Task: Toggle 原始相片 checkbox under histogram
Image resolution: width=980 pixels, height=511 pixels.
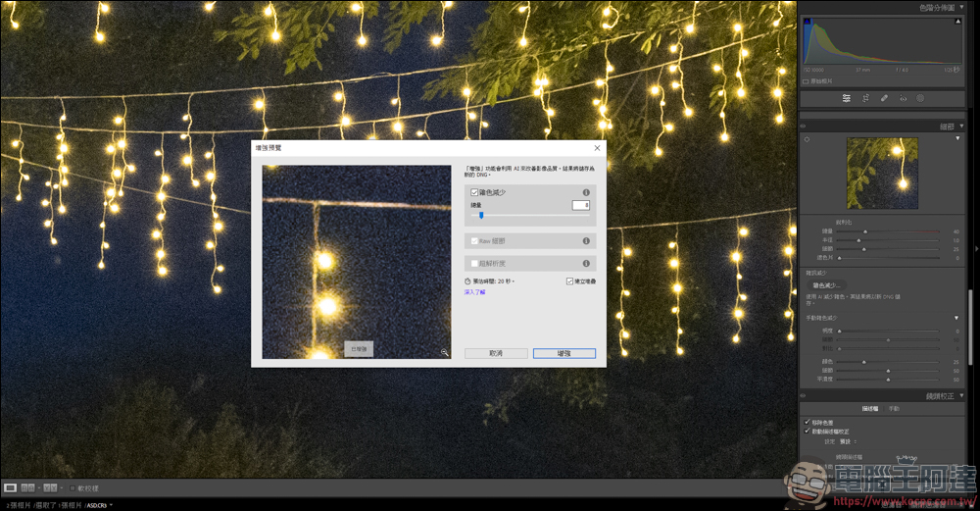Action: [806, 81]
